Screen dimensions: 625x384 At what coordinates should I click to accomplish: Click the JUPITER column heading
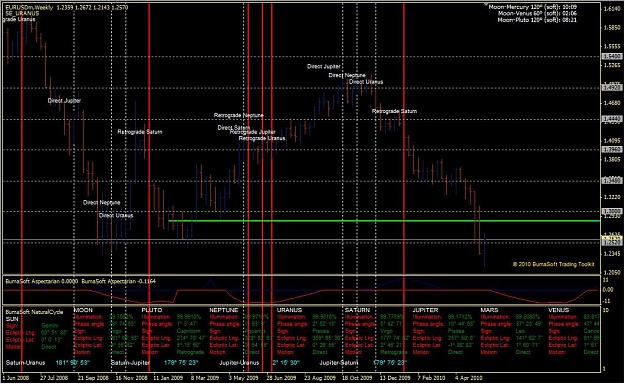click(425, 310)
